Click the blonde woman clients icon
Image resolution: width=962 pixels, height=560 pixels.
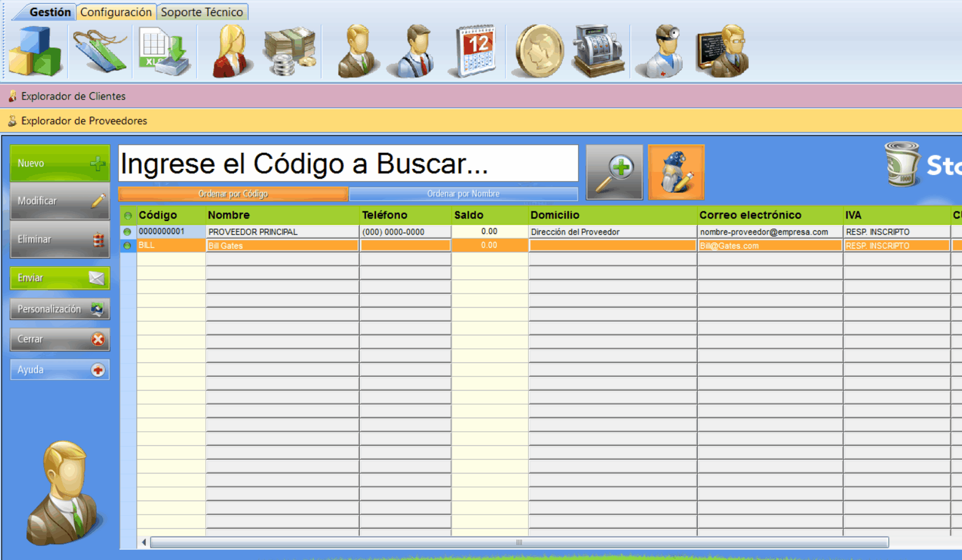232,52
